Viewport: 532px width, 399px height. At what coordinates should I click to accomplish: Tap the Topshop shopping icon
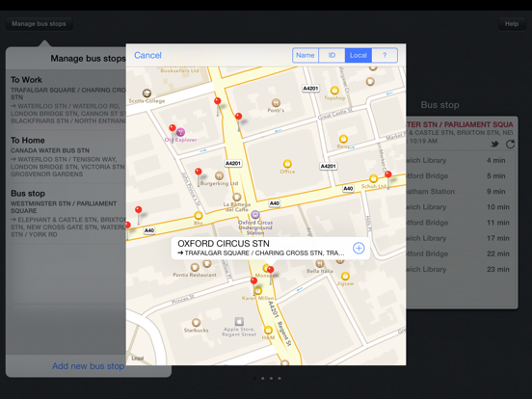point(334,91)
